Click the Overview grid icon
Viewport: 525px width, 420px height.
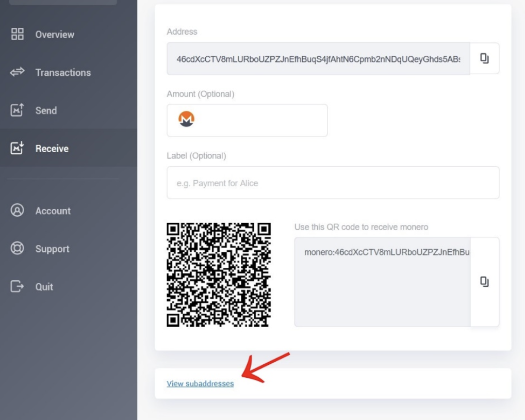[17, 34]
